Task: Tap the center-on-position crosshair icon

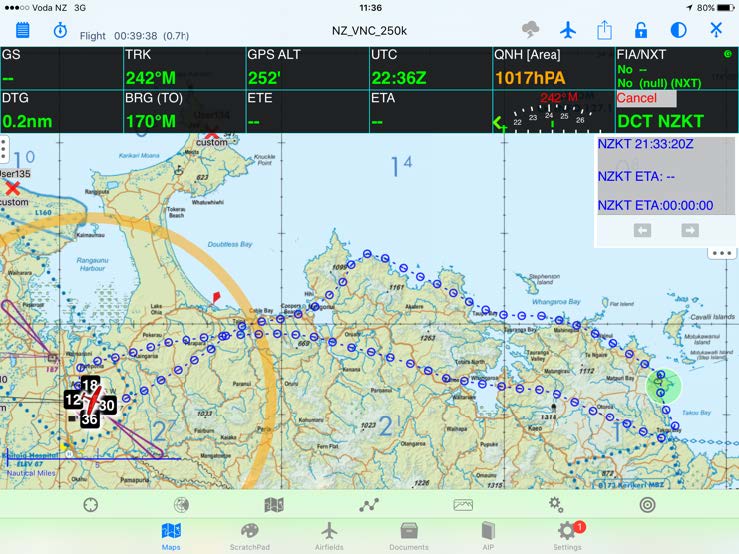Action: 90,505
